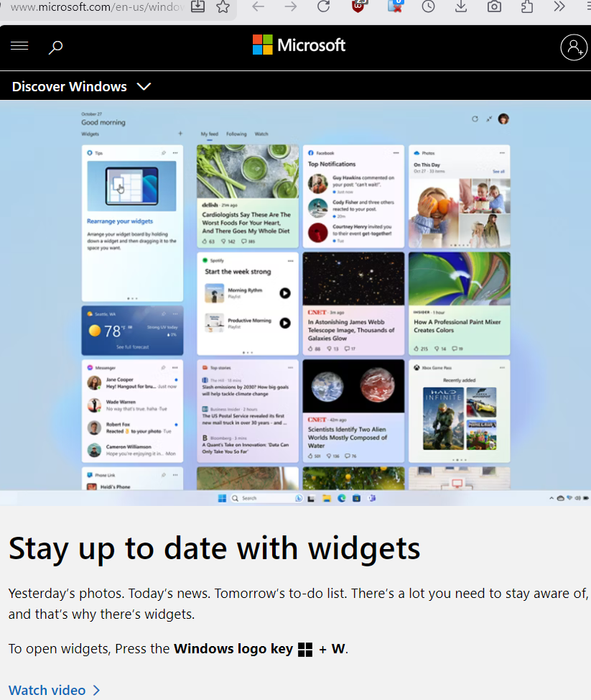Click the refresh icon in widgets board image
The width and height of the screenshot is (591, 700).
pos(475,119)
